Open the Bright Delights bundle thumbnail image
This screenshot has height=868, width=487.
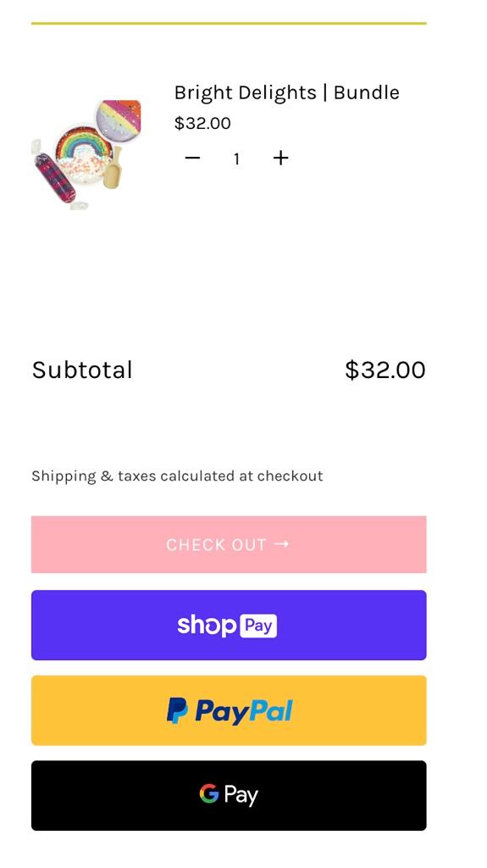click(x=86, y=154)
